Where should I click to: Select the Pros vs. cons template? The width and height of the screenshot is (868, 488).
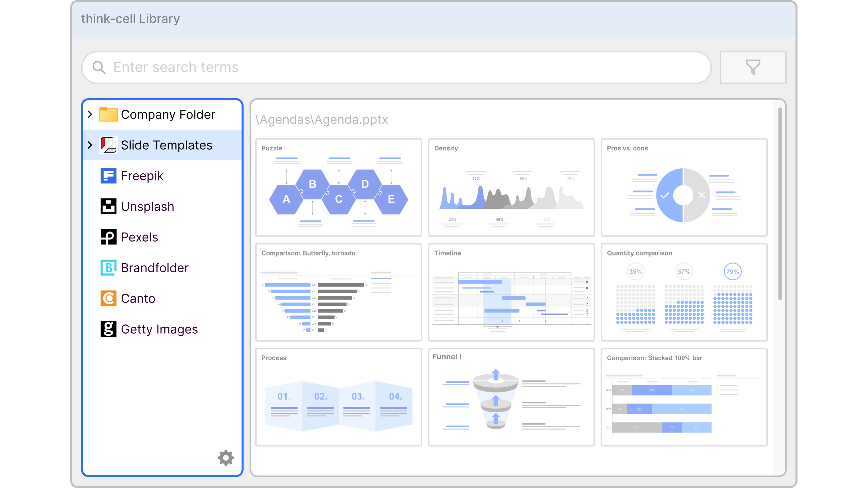(x=684, y=188)
